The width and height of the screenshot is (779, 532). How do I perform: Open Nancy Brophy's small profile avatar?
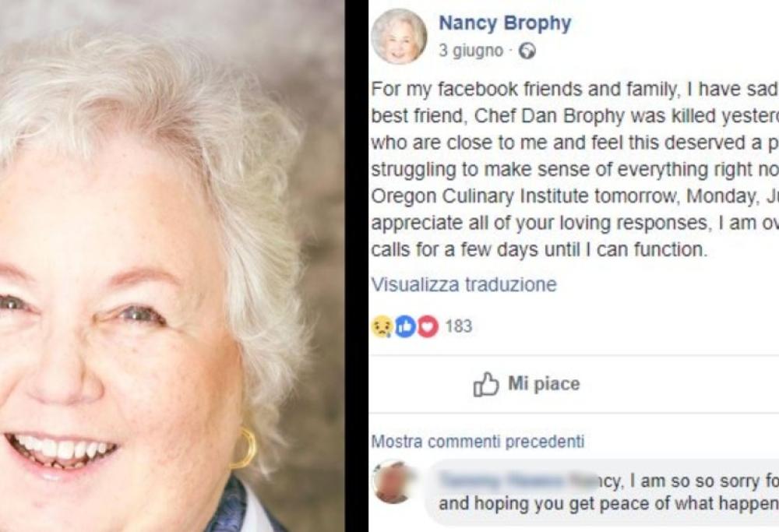(399, 36)
